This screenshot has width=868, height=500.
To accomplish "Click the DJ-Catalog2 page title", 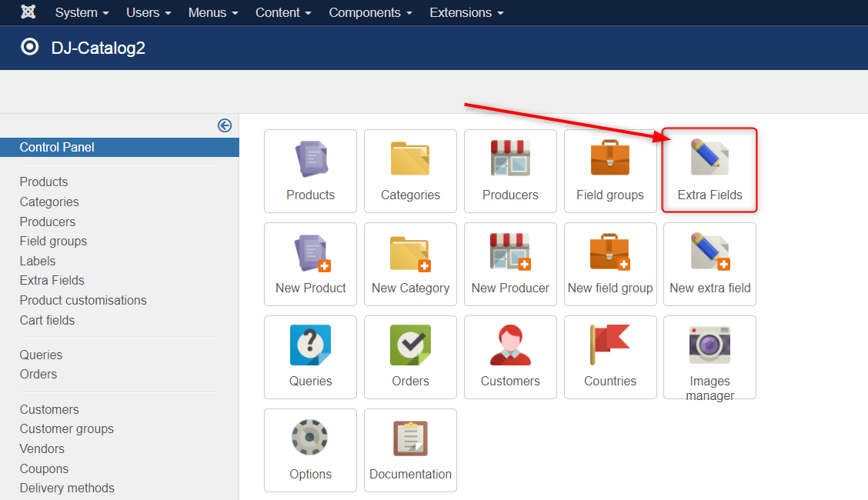I will pyautogui.click(x=98, y=48).
